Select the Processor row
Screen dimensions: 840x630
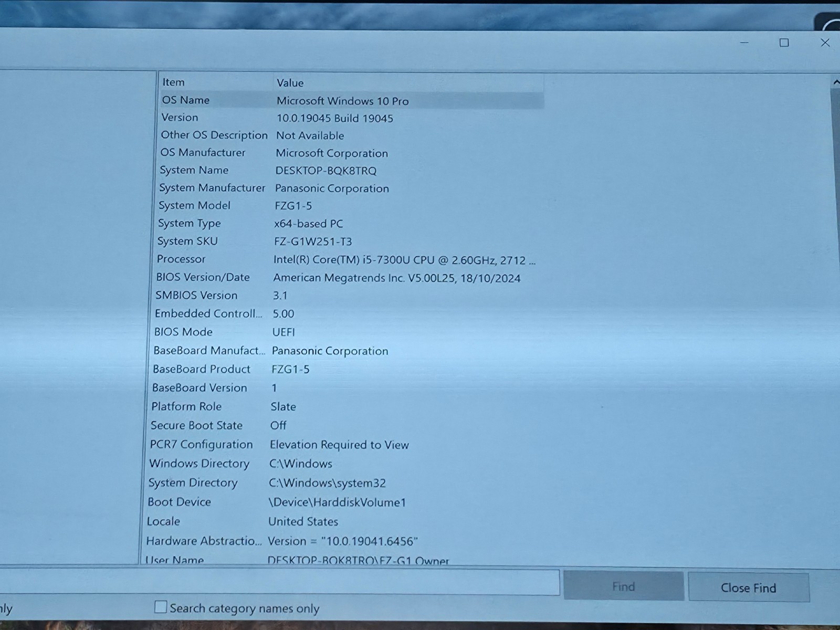(349, 259)
